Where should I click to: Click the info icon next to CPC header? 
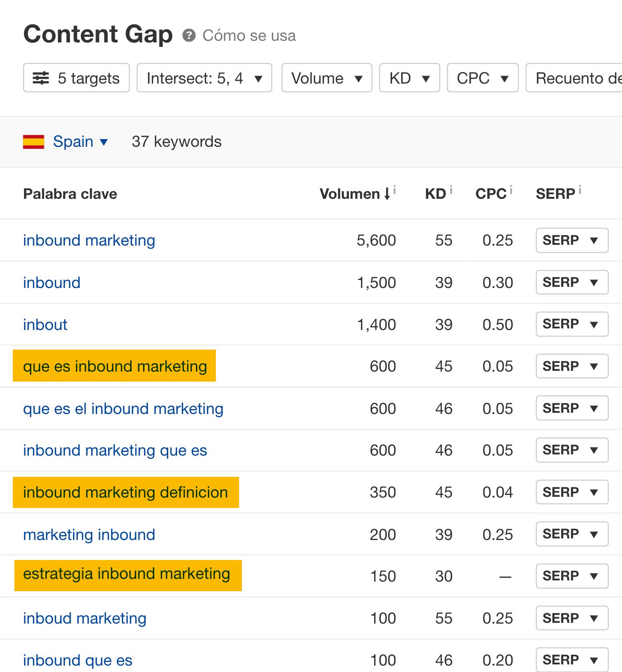click(x=511, y=190)
